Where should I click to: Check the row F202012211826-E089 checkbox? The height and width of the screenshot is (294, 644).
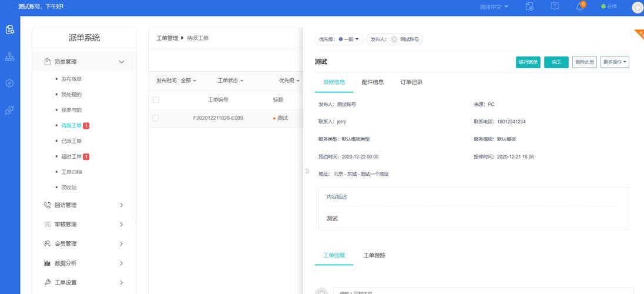[x=156, y=118]
